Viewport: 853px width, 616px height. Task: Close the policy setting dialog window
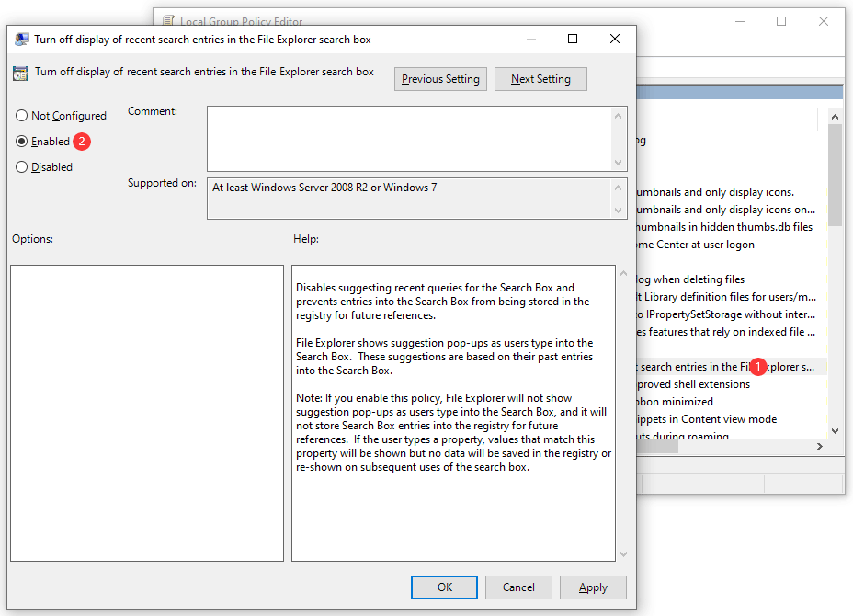pos(615,39)
